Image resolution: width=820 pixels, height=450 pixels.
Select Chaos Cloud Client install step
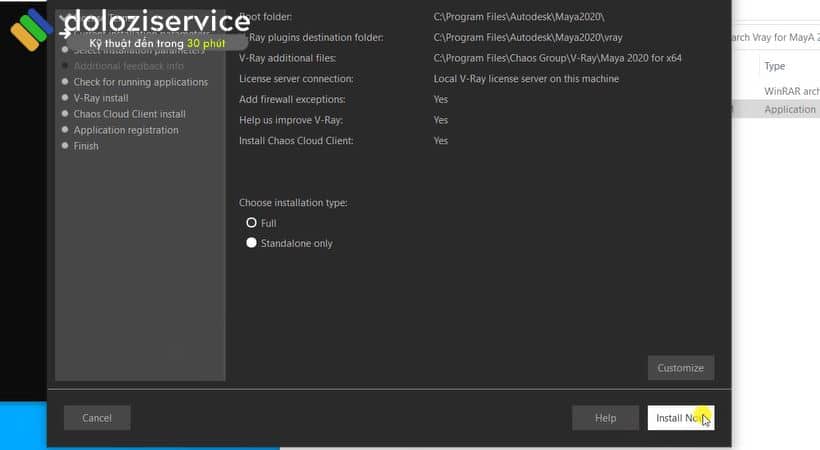pyautogui.click(x=129, y=114)
